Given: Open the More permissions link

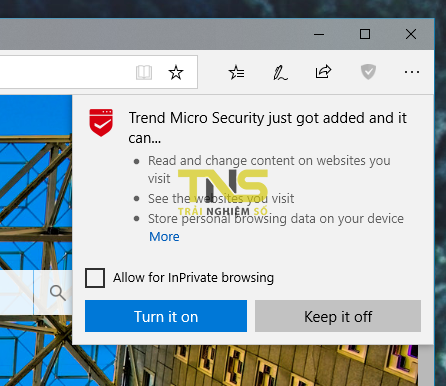Looking at the screenshot, I should coord(164,237).
